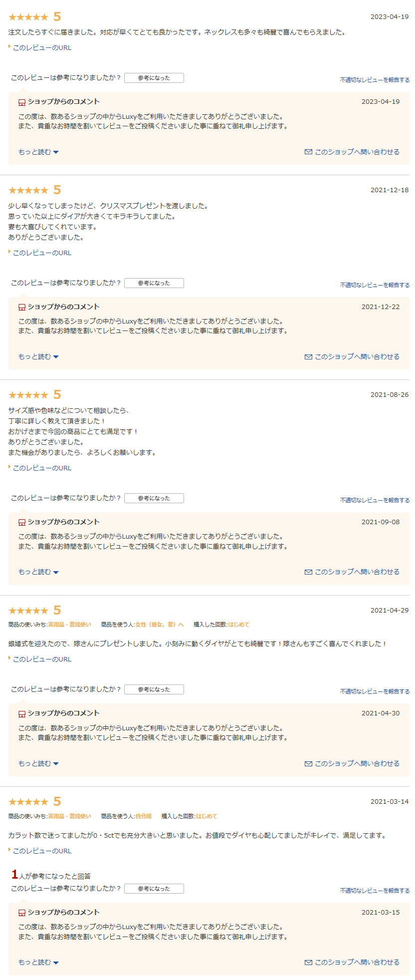Screen dimensions: 415x980
Task: Click the envelope icon in 2021-03-15 shop comment
Action: (308, 962)
